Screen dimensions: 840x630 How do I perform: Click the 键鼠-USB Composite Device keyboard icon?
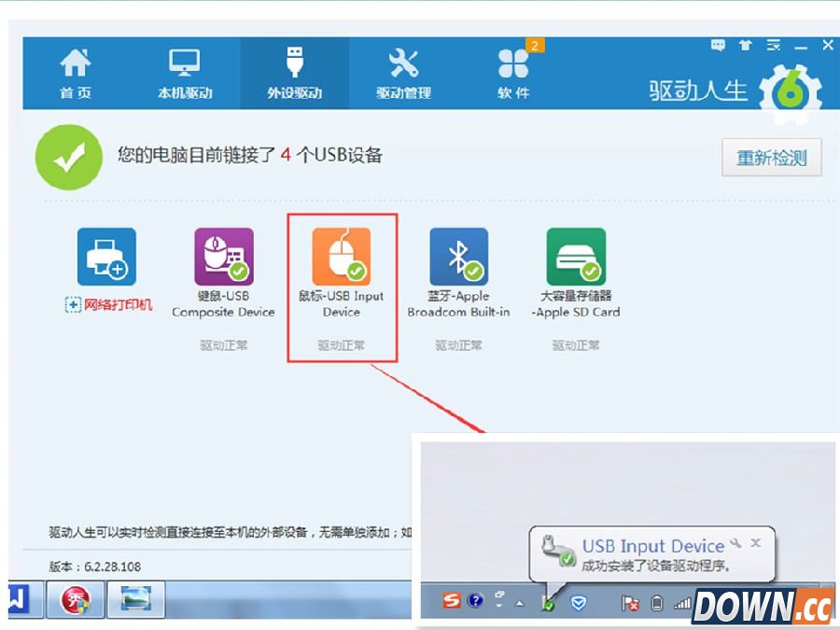click(x=224, y=253)
